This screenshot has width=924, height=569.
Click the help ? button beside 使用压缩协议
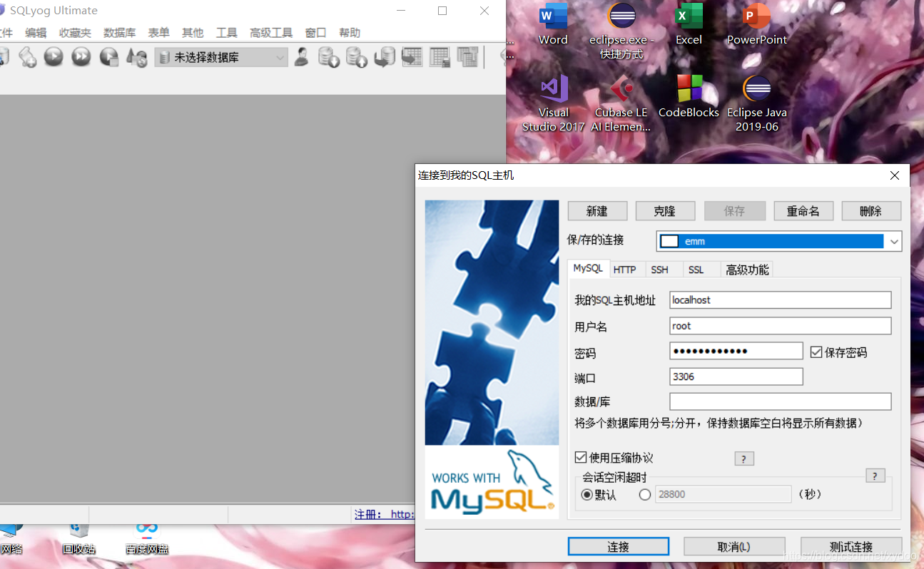(744, 458)
